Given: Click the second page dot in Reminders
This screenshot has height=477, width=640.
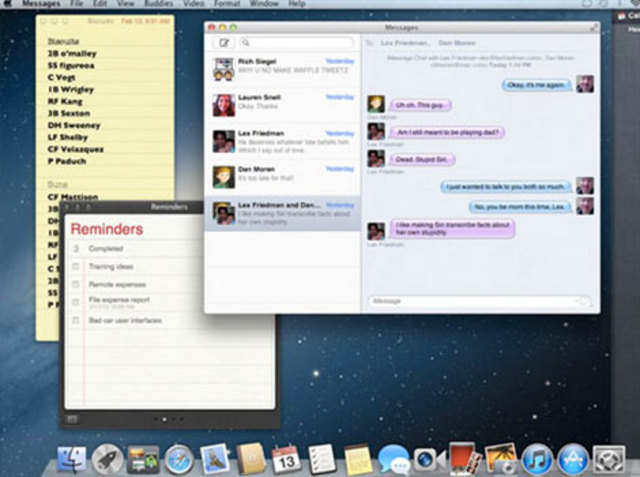Looking at the screenshot, I should (x=164, y=419).
